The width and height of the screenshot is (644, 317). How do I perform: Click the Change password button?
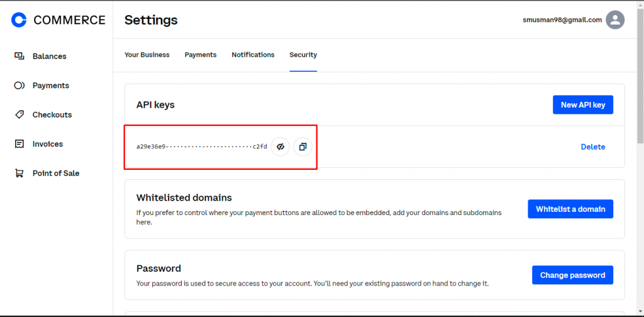(x=572, y=275)
